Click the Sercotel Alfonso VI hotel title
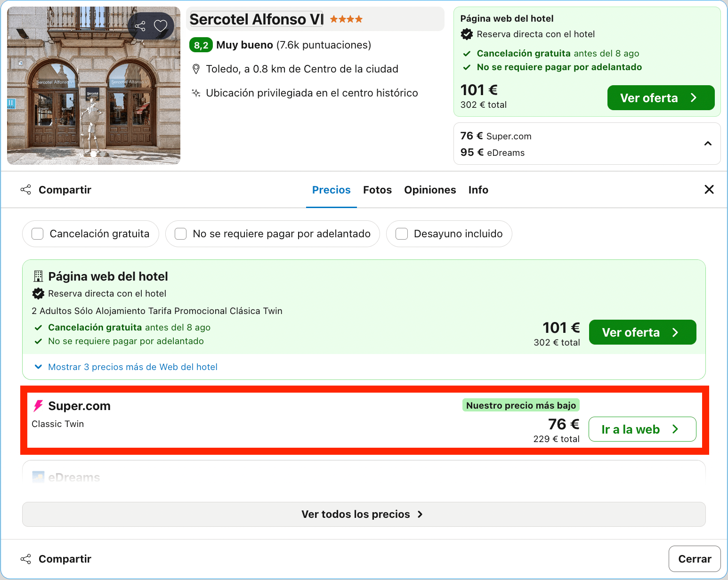Viewport: 728px width, 580px height. [256, 19]
